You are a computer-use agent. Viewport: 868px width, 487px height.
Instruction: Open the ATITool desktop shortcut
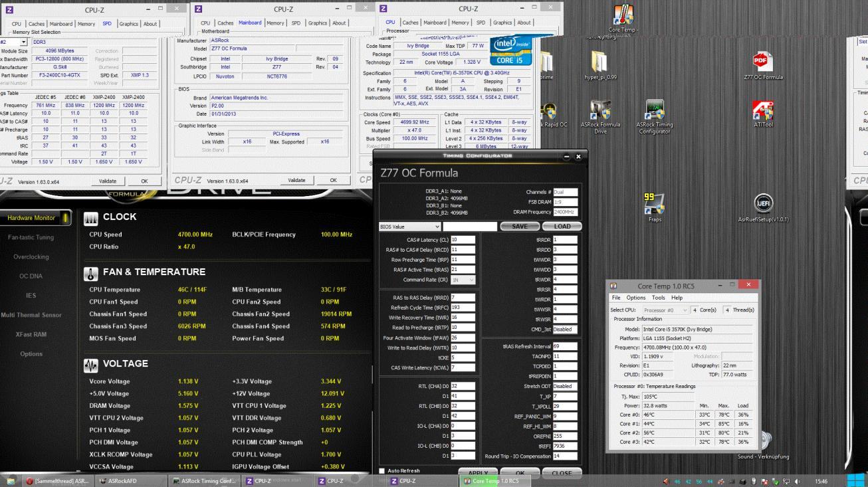[762, 112]
